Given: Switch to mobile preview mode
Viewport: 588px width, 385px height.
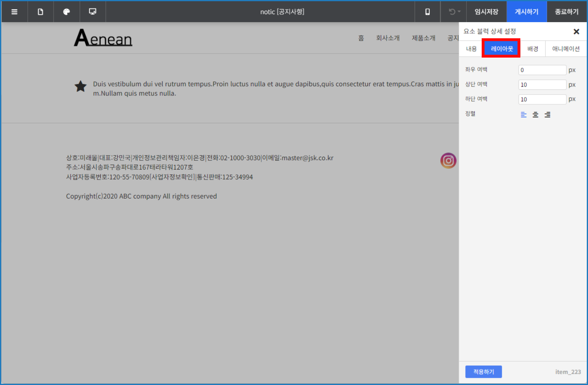Looking at the screenshot, I should [x=427, y=12].
